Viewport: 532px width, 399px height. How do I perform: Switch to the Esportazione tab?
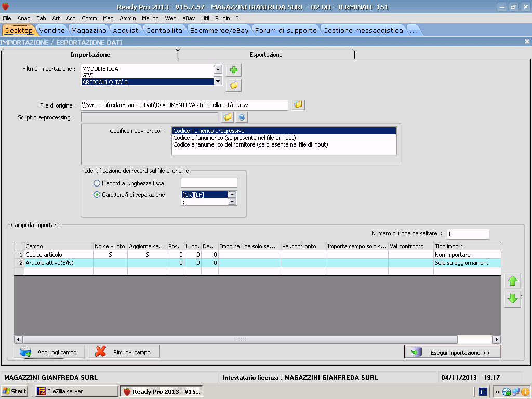tap(266, 54)
